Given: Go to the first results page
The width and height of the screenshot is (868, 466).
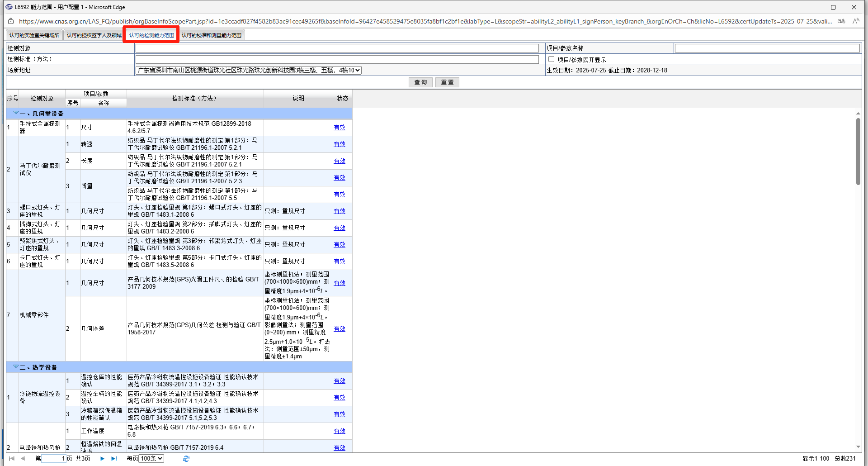Looking at the screenshot, I should point(12,458).
